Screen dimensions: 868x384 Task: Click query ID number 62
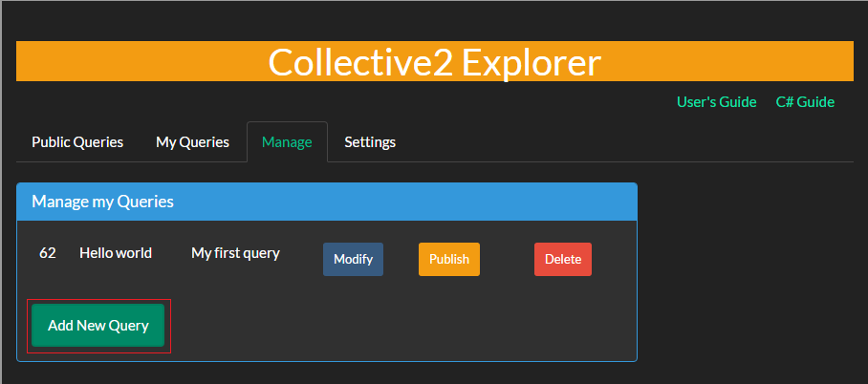(x=48, y=253)
